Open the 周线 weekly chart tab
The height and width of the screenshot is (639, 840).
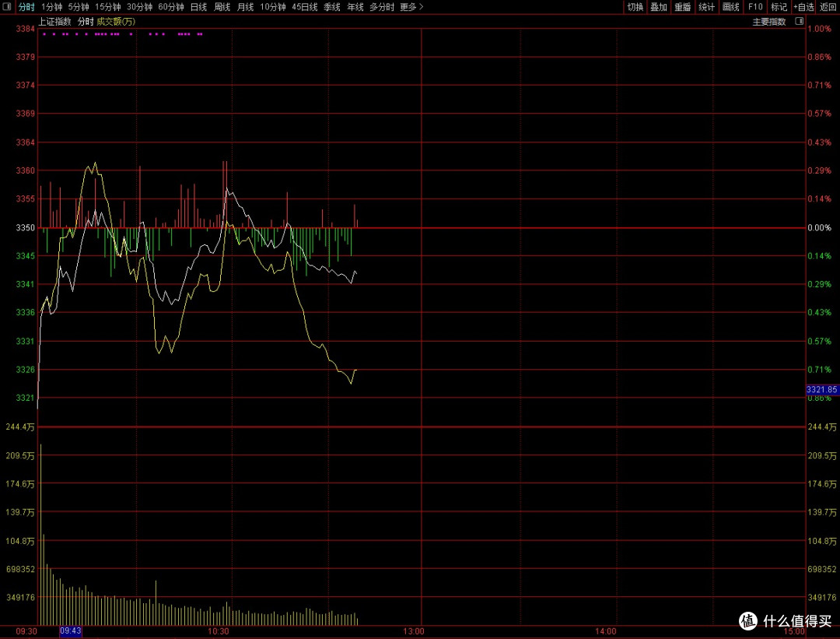pyautogui.click(x=222, y=7)
